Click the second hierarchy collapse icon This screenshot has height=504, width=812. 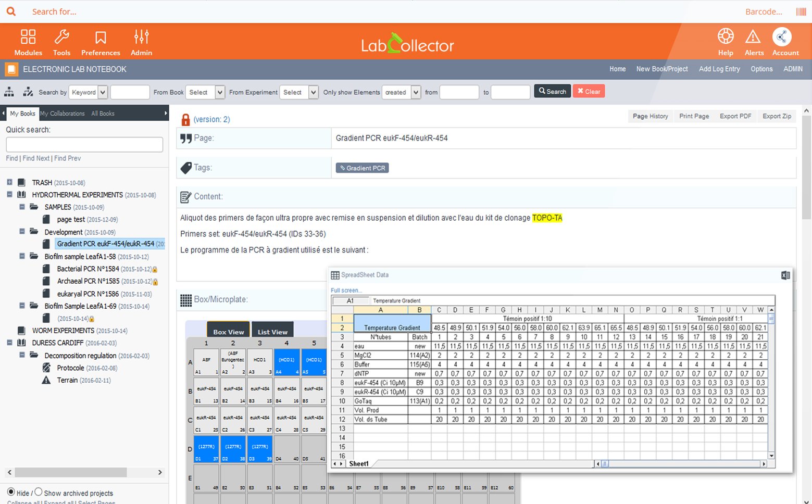(x=28, y=92)
